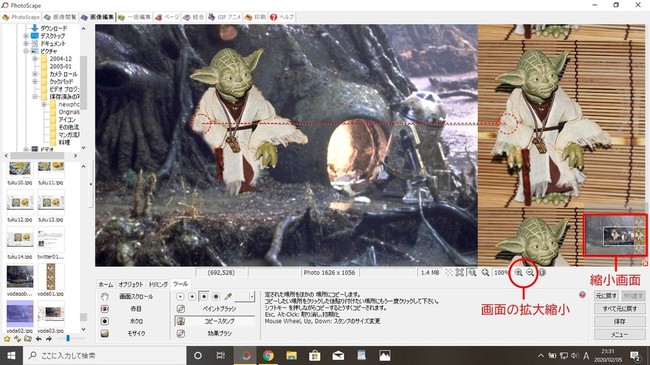Choose the second brush size
The width and height of the screenshot is (650, 365).
[192, 297]
